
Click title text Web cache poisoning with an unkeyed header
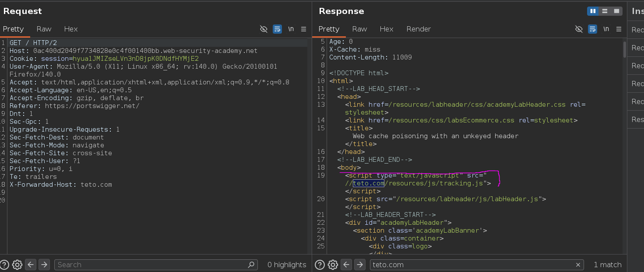[x=436, y=136]
